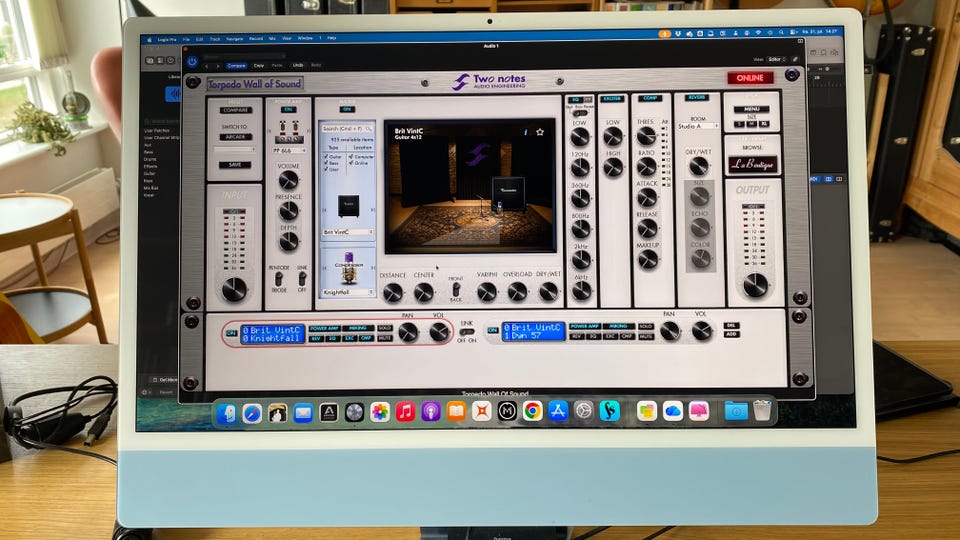The height and width of the screenshot is (540, 960).
Task: Open La Boutique store logo
Action: (752, 164)
